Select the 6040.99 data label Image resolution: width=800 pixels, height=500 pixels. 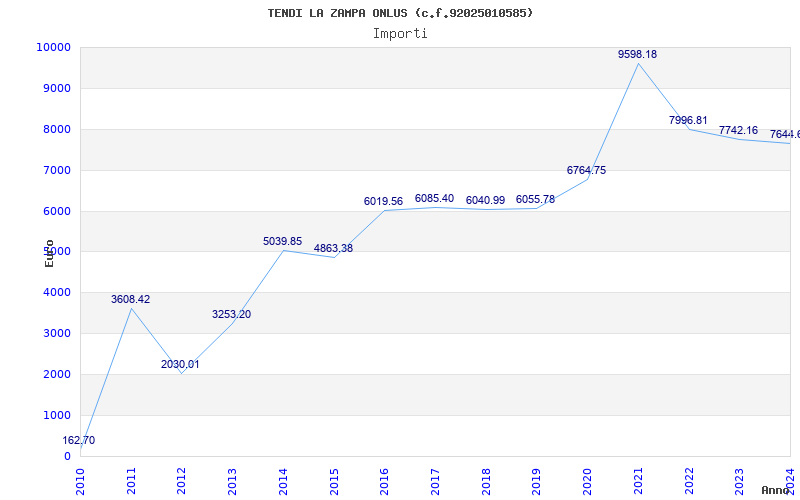pos(485,201)
